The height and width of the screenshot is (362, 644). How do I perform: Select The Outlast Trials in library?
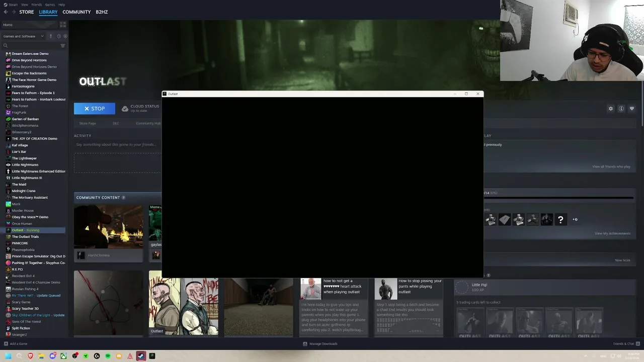25,237
